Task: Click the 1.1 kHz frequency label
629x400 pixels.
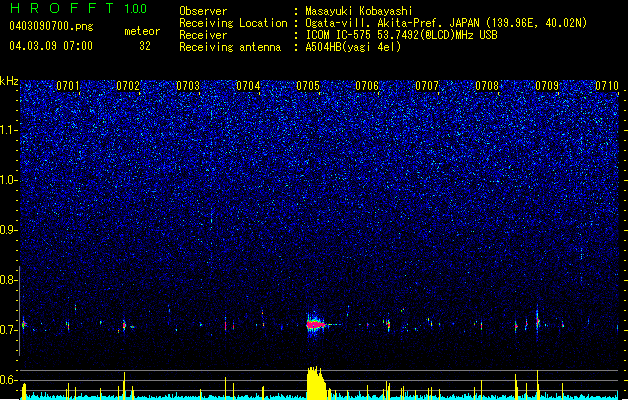Action: click(x=9, y=130)
